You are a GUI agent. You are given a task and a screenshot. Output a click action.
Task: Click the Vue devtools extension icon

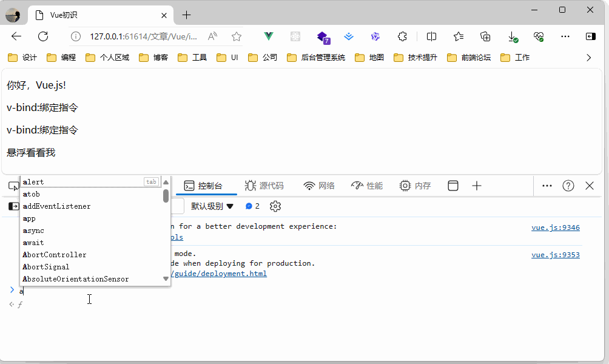268,36
